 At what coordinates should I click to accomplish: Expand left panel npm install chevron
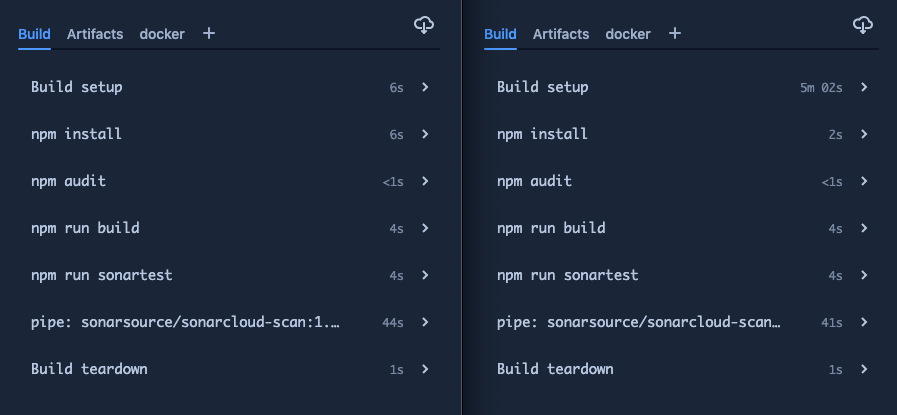click(x=425, y=134)
